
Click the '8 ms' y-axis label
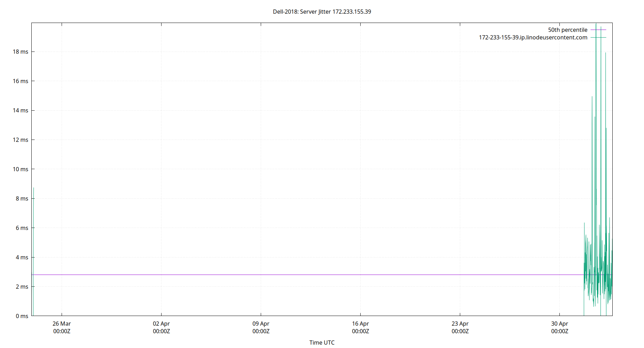click(22, 198)
